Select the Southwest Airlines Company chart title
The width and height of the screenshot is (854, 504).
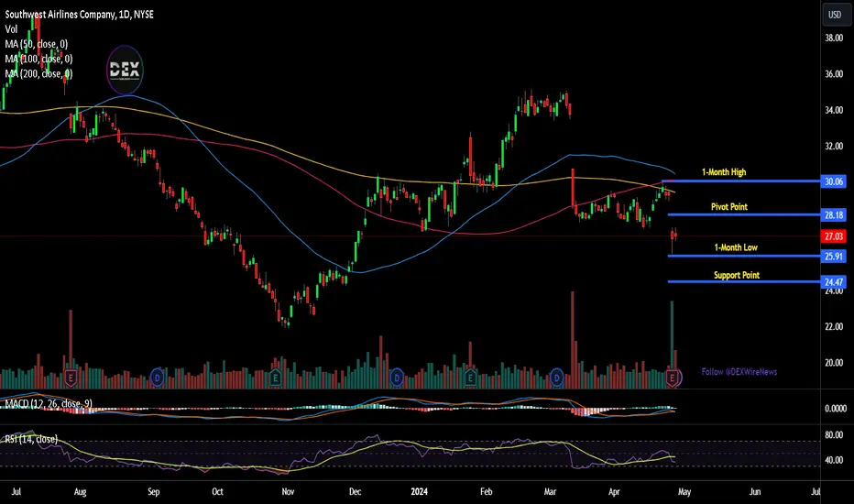[80, 15]
